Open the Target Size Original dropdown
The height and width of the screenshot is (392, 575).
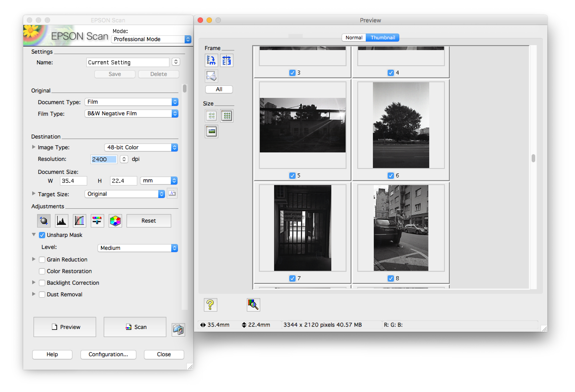(x=125, y=194)
